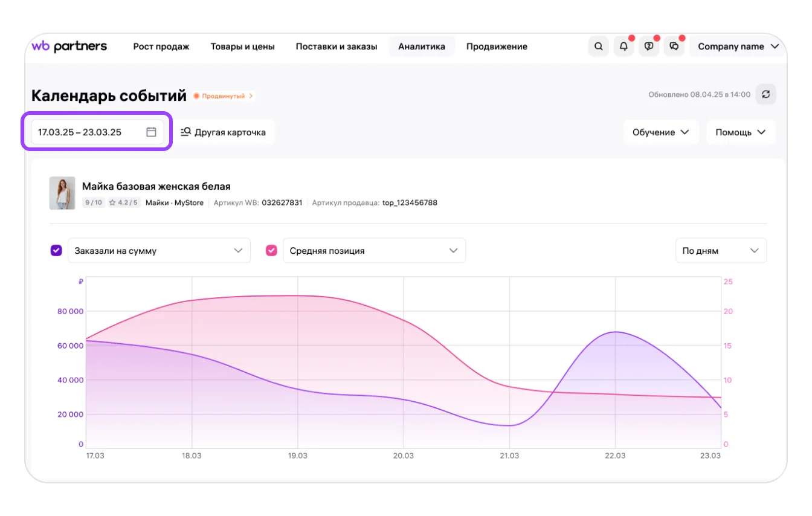Open the Обучение dropdown button
This screenshot has height=516, width=812.
[x=660, y=132]
